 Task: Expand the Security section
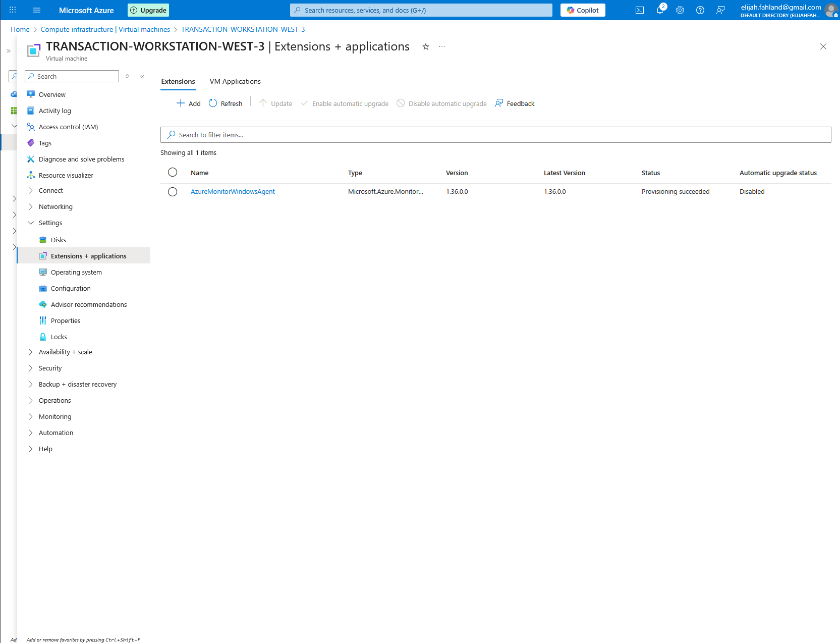click(x=31, y=368)
